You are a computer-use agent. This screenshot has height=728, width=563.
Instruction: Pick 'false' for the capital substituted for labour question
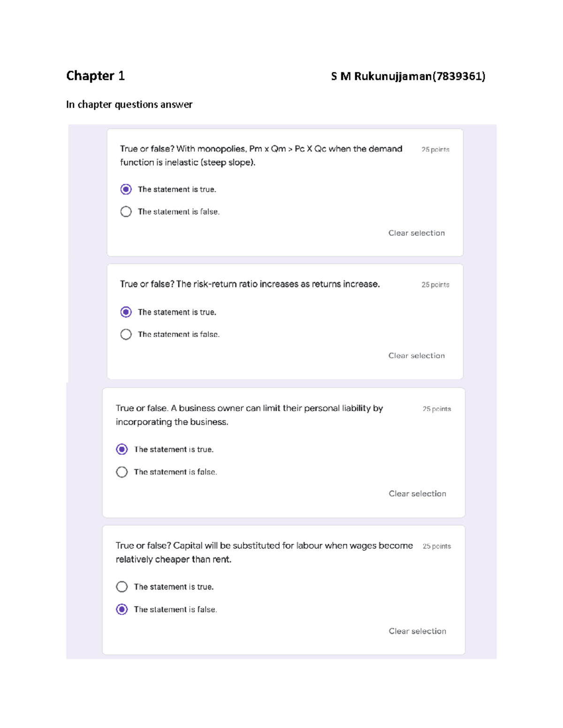coord(122,609)
